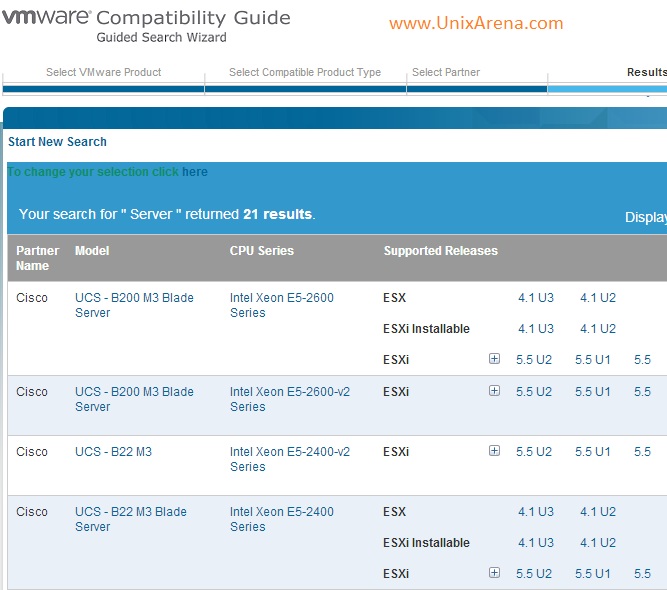This screenshot has width=667, height=590.
Task: Click ESXi 5.5 U2 for B22 M3 Blade Server
Action: point(534,574)
